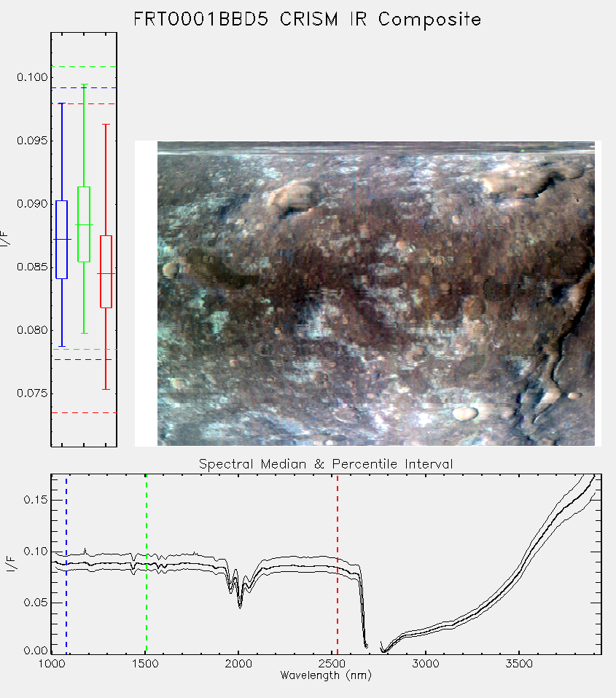
Task: Click the 3500 tick label on wavelength axis
Action: coord(519,664)
